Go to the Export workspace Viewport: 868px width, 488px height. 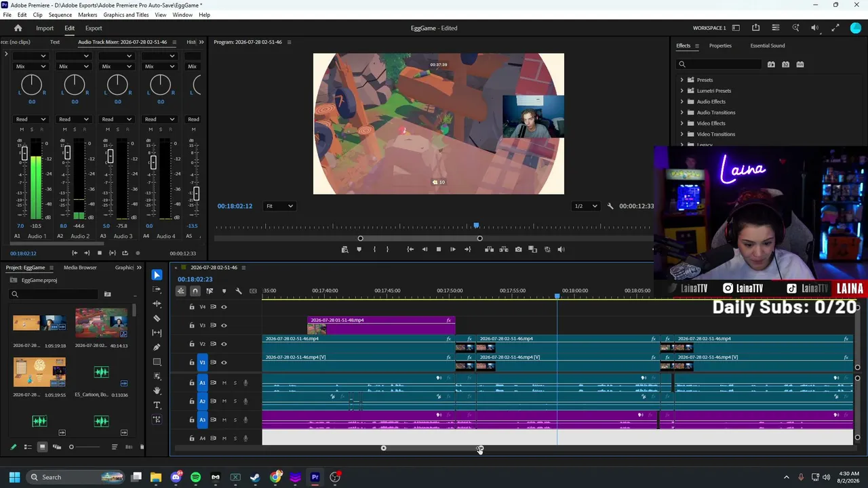94,28
